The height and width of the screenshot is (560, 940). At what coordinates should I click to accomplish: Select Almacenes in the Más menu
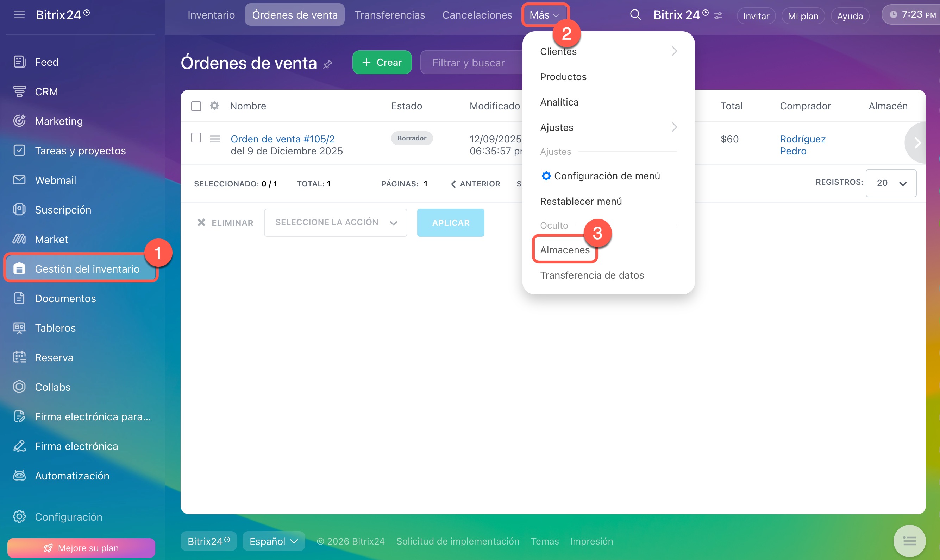pyautogui.click(x=565, y=249)
